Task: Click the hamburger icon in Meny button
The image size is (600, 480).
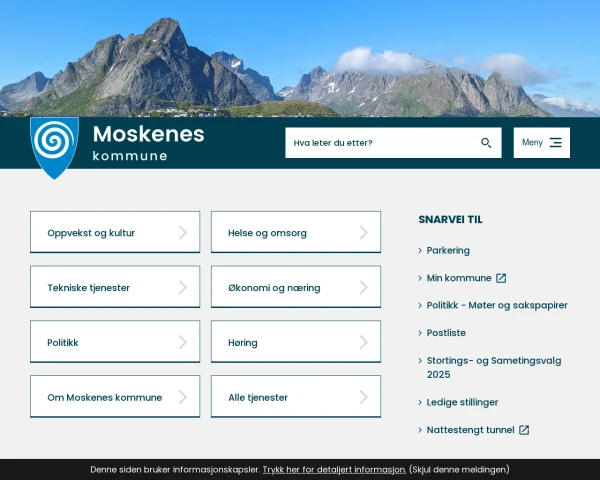Action: (x=555, y=143)
